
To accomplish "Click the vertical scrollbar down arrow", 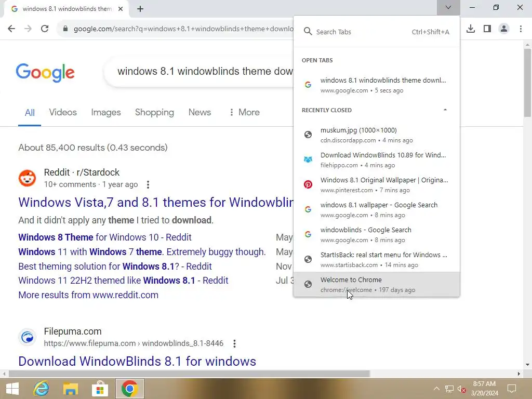I will pyautogui.click(x=527, y=364).
